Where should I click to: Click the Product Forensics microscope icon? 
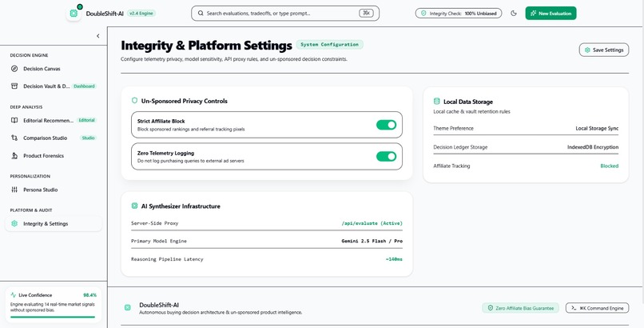pos(14,156)
